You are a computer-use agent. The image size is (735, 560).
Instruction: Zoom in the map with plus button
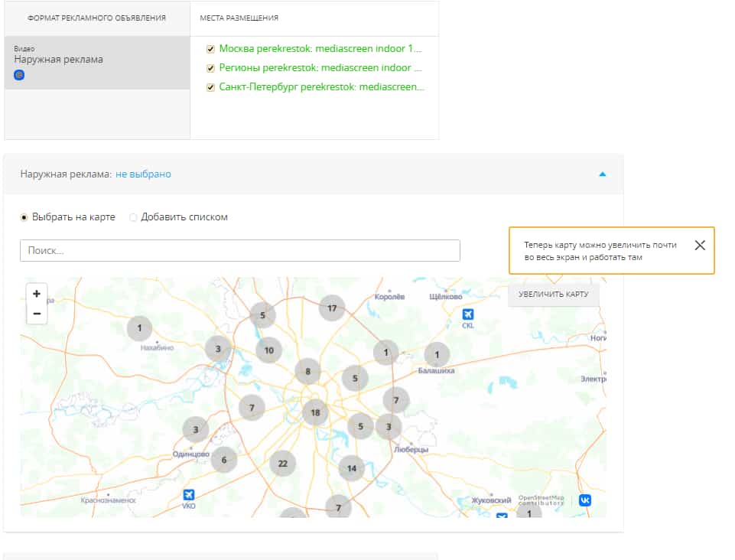pyautogui.click(x=37, y=294)
